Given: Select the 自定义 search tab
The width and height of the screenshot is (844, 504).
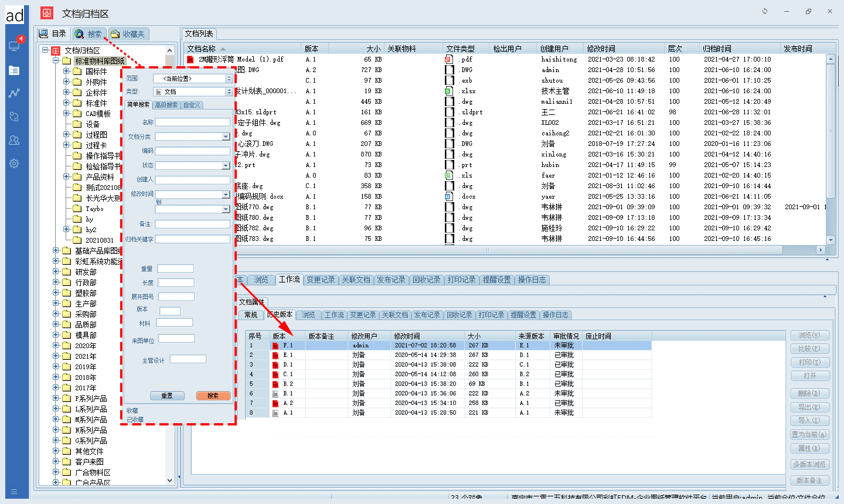Looking at the screenshot, I should (192, 105).
